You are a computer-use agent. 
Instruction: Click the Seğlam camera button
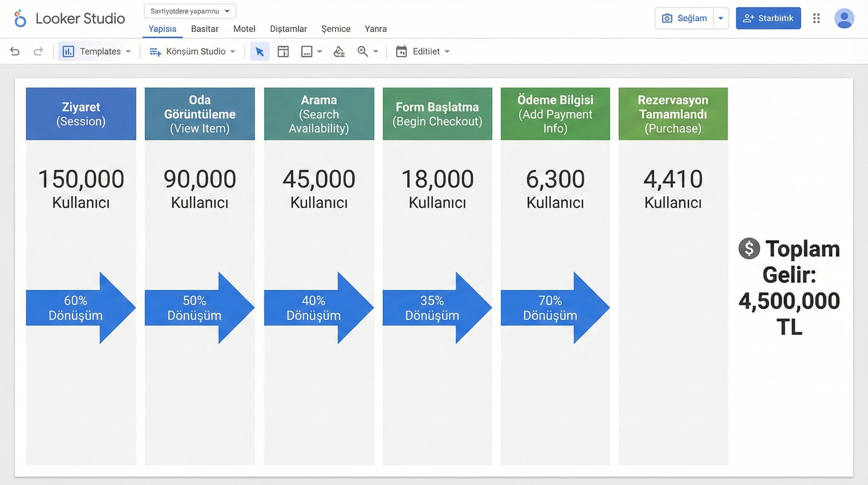pos(684,18)
